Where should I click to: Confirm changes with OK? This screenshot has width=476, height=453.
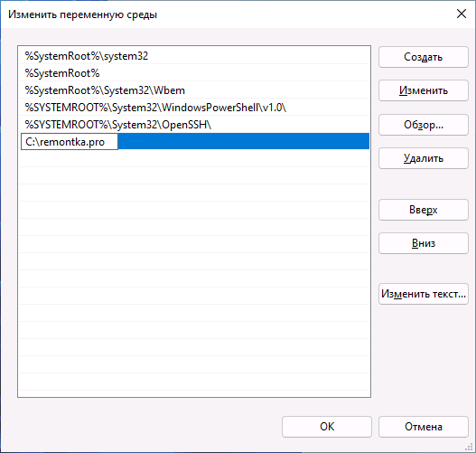[327, 427]
